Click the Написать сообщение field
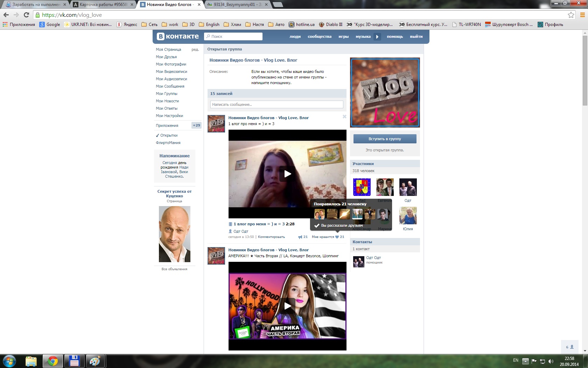The image size is (588, 368). (x=277, y=104)
